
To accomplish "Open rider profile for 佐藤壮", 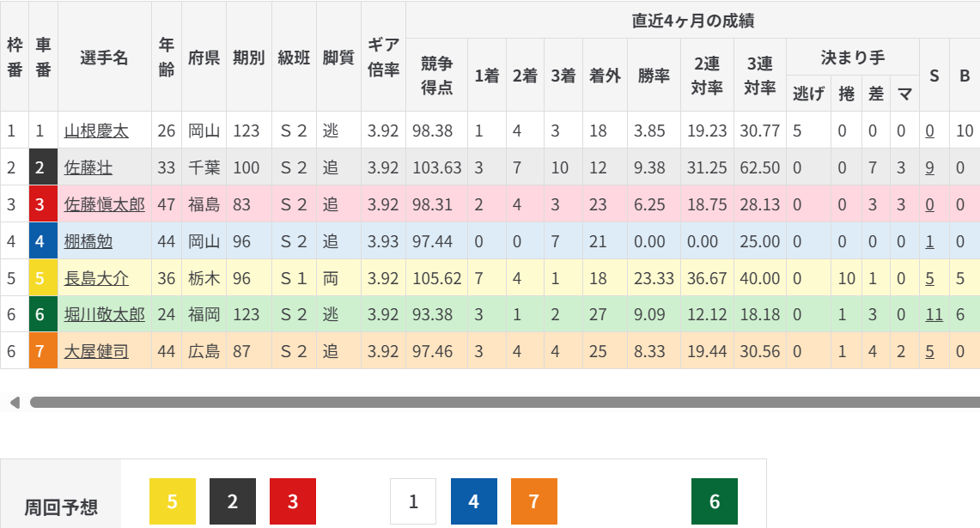I will pyautogui.click(x=88, y=168).
